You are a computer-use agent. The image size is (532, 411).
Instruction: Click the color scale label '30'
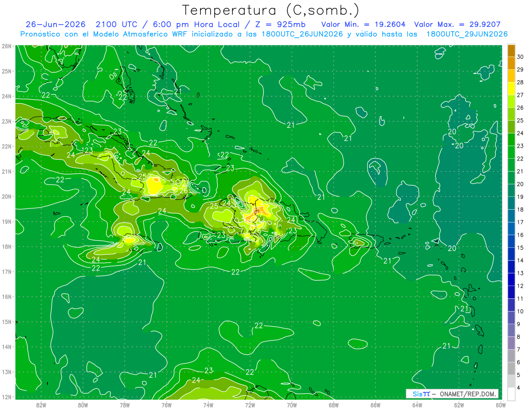(520, 57)
